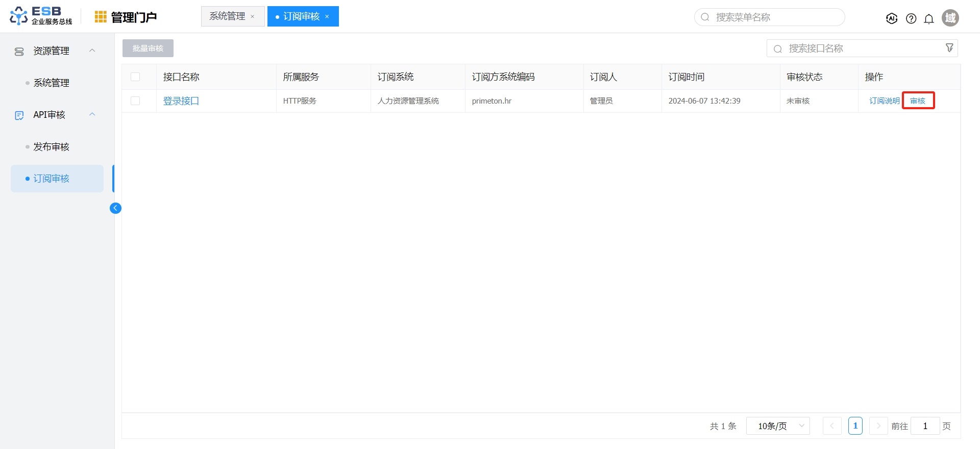Collapse sidebar with blue arrow button

[115, 208]
